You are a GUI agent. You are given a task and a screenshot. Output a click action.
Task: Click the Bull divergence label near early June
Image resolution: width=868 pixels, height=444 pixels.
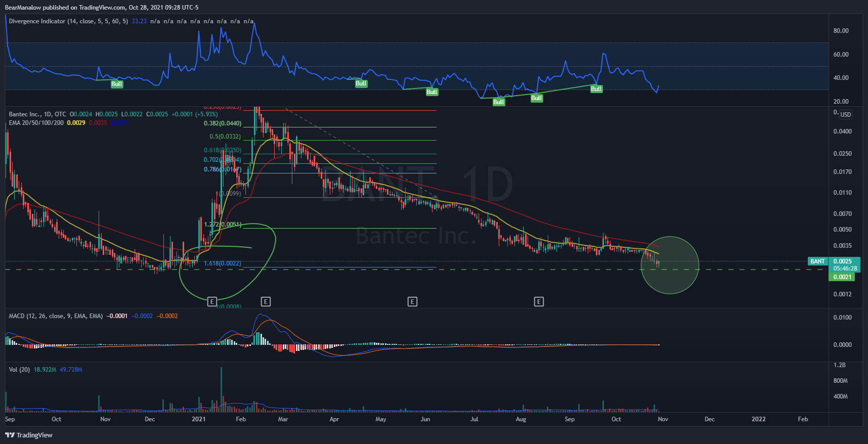pos(432,92)
